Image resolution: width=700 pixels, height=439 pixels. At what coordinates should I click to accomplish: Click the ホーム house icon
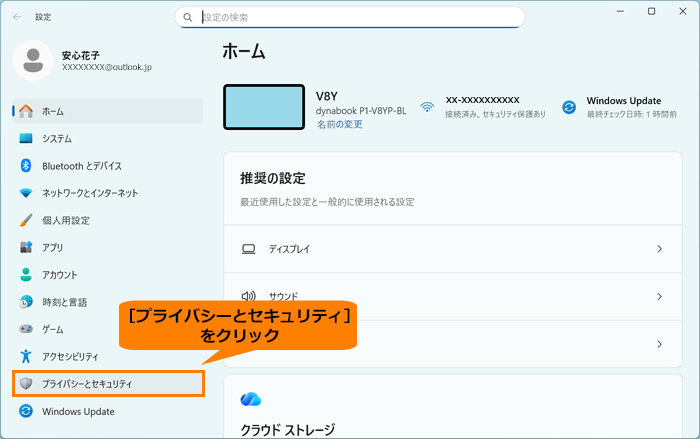26,111
